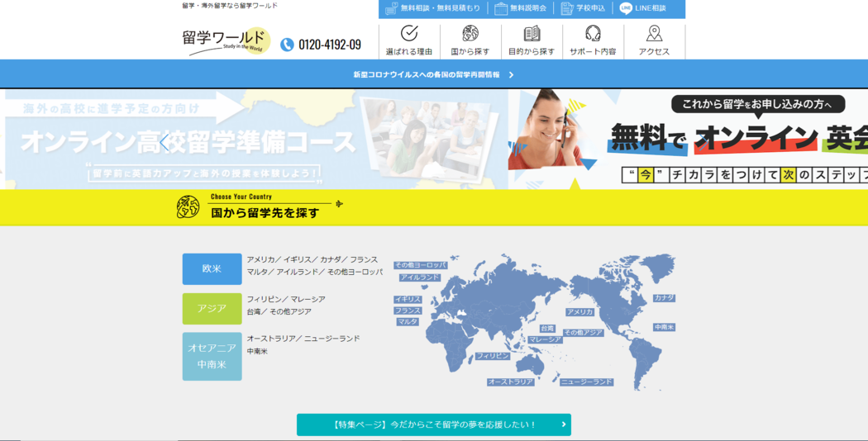Screen dimensions: 868x441
Task: Click the blue phone icon beside 0120-4192-09
Action: (x=287, y=45)
